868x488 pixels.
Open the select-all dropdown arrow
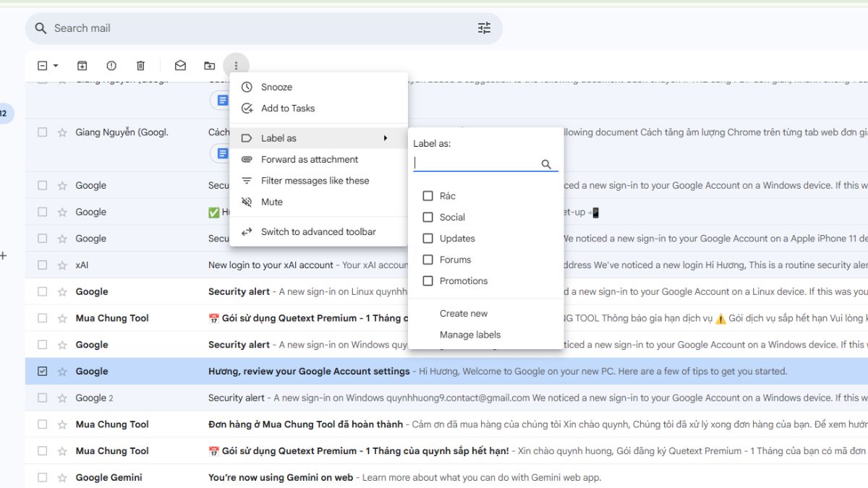click(56, 66)
